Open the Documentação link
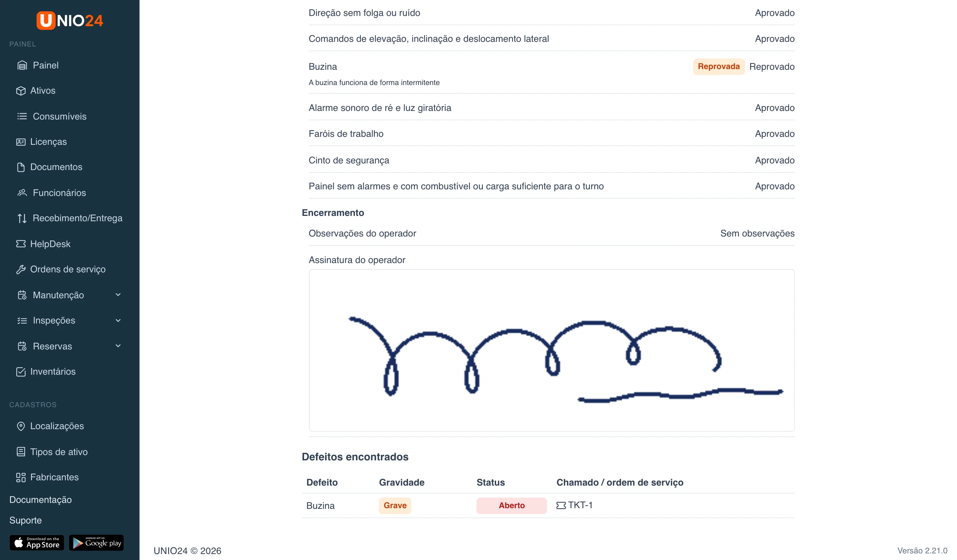Screen dimensions: 957x560 [x=41, y=500]
